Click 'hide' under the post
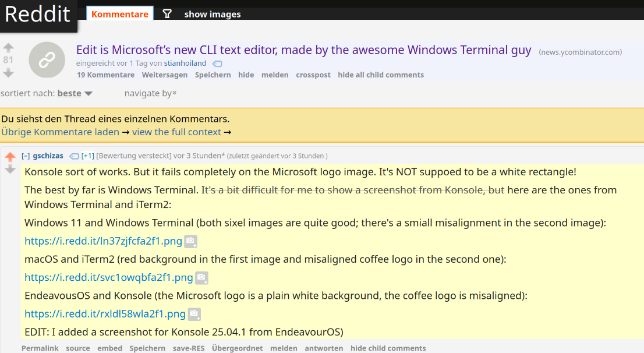The width and height of the screenshot is (644, 353). pos(246,75)
